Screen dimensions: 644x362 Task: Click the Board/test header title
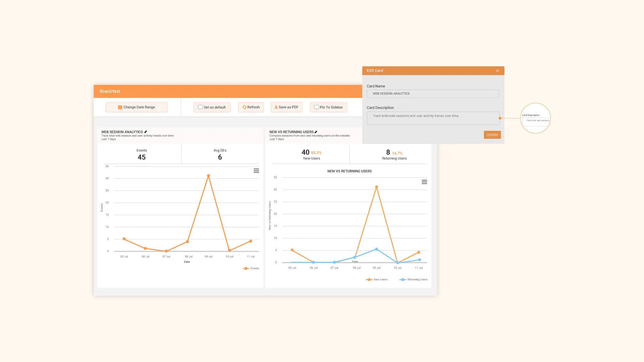pyautogui.click(x=110, y=91)
